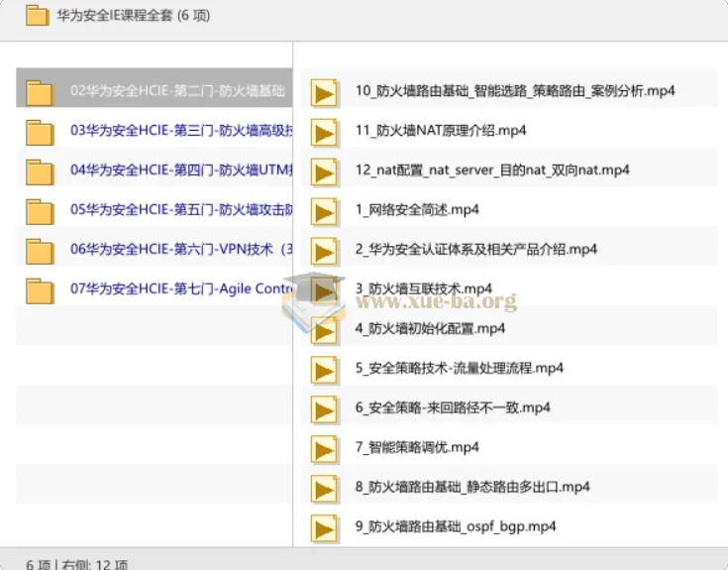This screenshot has height=570, width=728.
Task: Click video icon of 6_安全策略-来回路径不一致.mp4
Action: click(x=324, y=410)
